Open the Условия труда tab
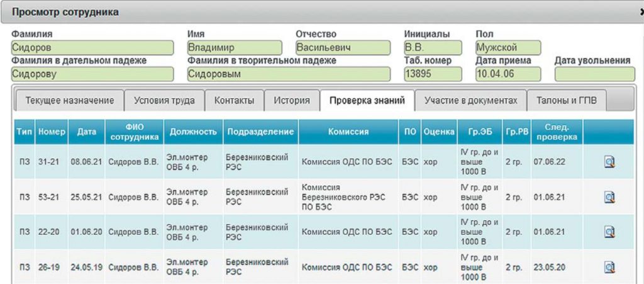 pos(164,100)
